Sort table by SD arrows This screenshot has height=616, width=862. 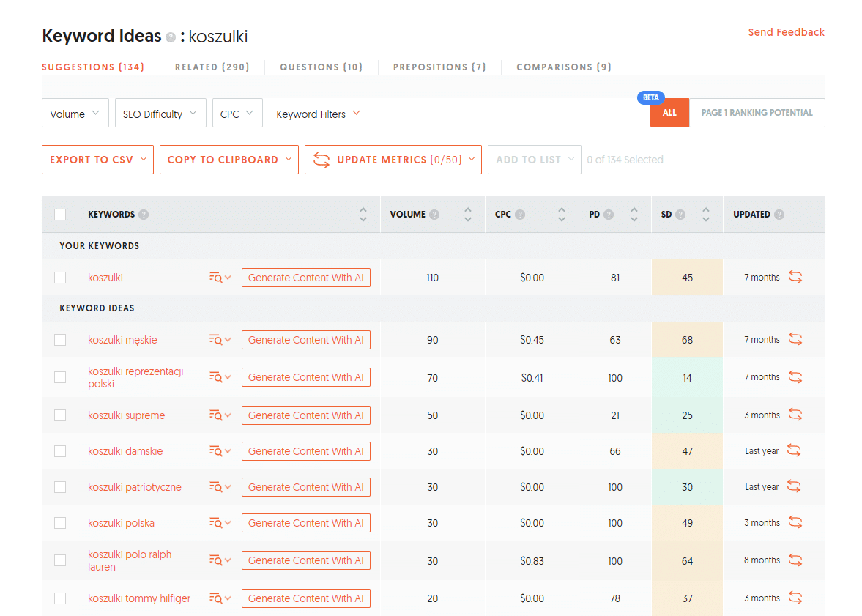click(706, 215)
